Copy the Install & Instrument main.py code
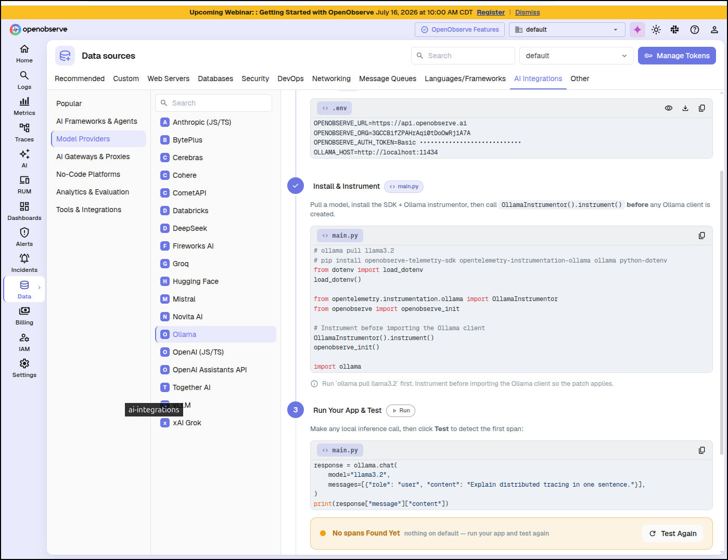This screenshot has width=728, height=560. pyautogui.click(x=701, y=236)
